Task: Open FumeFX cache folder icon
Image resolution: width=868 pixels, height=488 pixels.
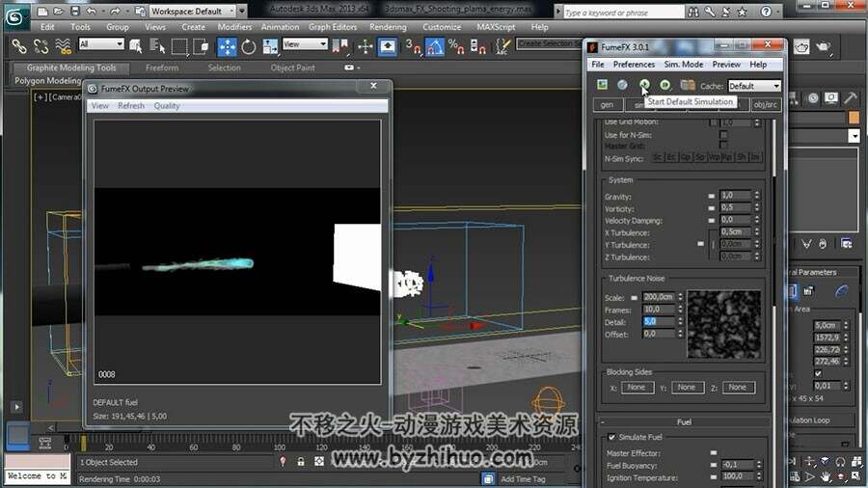Action: click(x=688, y=85)
